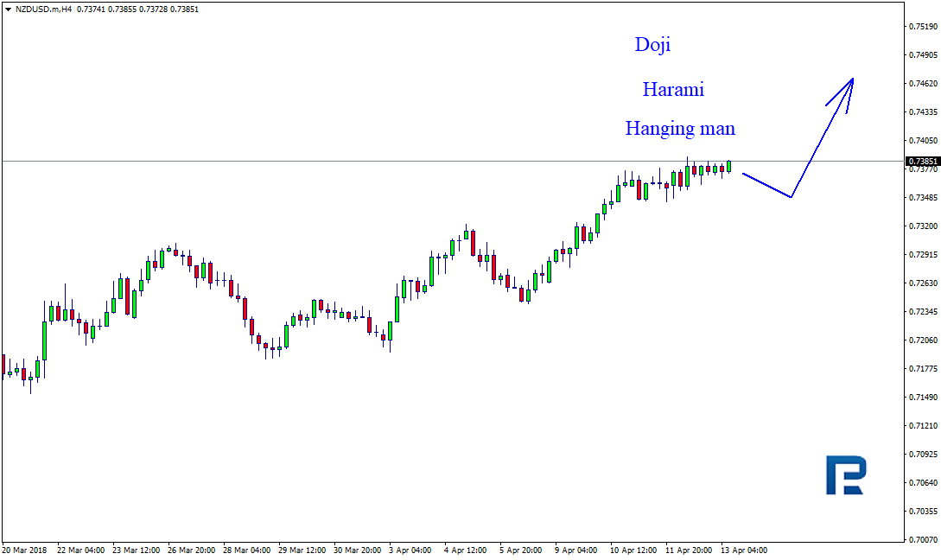The image size is (941, 560).
Task: Click the "26 Mar 20:00" time label
Action: 192,550
